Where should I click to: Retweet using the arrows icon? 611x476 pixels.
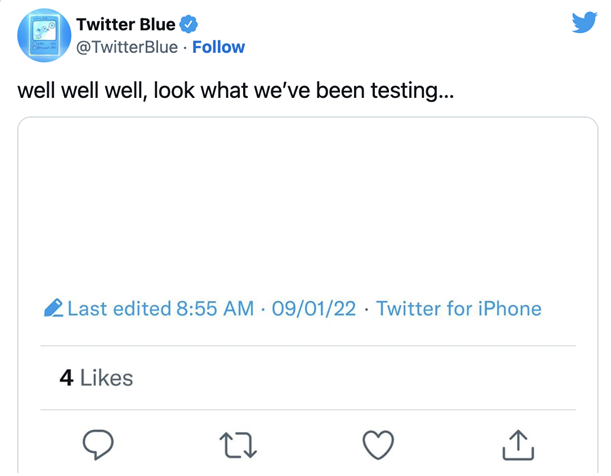[x=238, y=444]
